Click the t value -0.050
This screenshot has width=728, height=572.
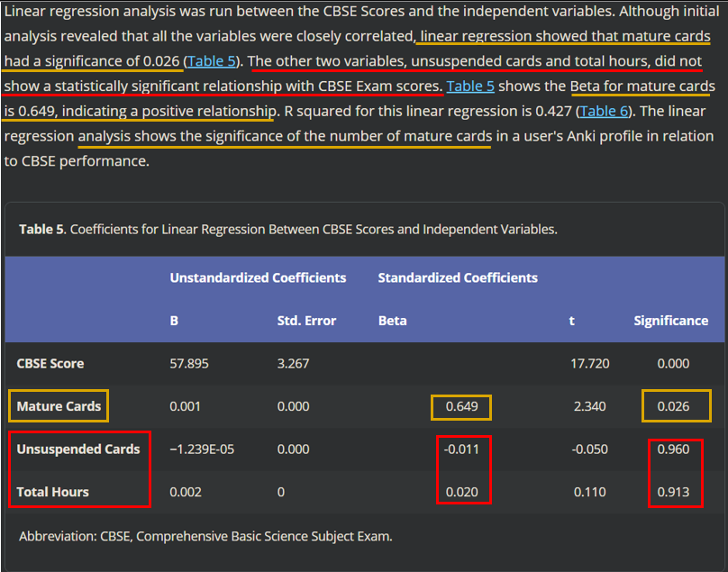pos(589,449)
